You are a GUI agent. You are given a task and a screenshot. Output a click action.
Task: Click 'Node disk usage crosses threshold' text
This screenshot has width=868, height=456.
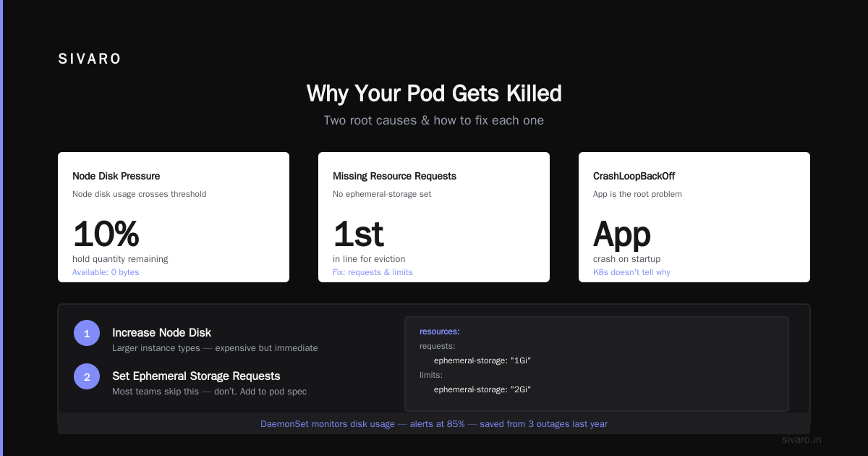pos(140,194)
